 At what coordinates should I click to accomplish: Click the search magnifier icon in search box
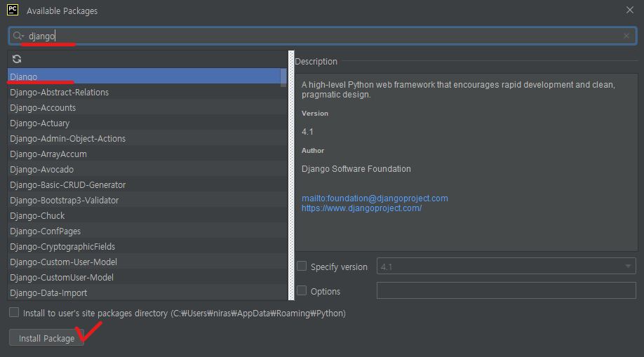click(18, 36)
